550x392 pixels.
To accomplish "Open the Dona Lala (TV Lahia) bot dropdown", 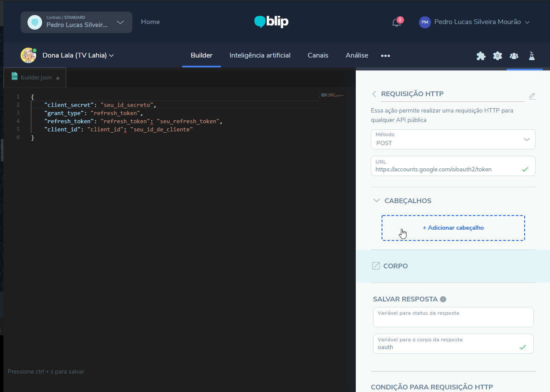I will [78, 55].
